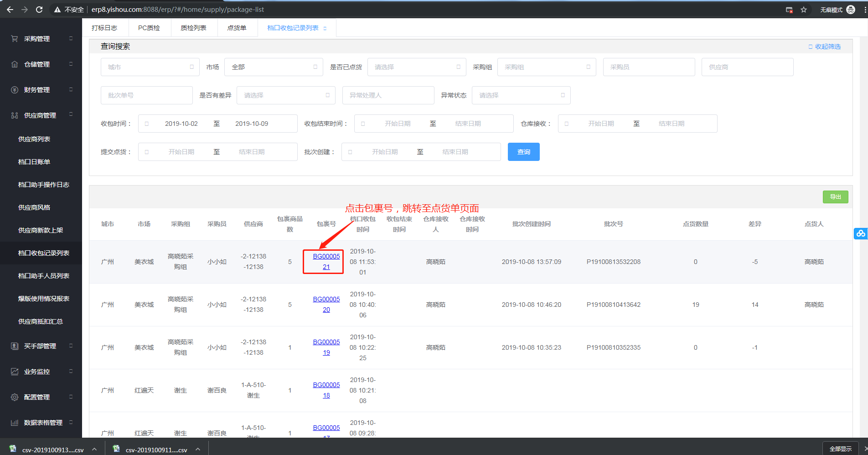Click the 仓储管理 warehouse icon
The height and width of the screenshot is (455, 868).
click(15, 64)
